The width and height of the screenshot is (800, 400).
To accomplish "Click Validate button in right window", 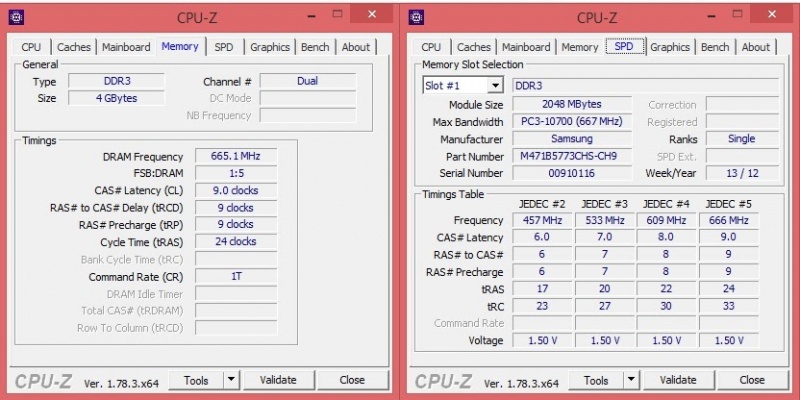I will 678,380.
